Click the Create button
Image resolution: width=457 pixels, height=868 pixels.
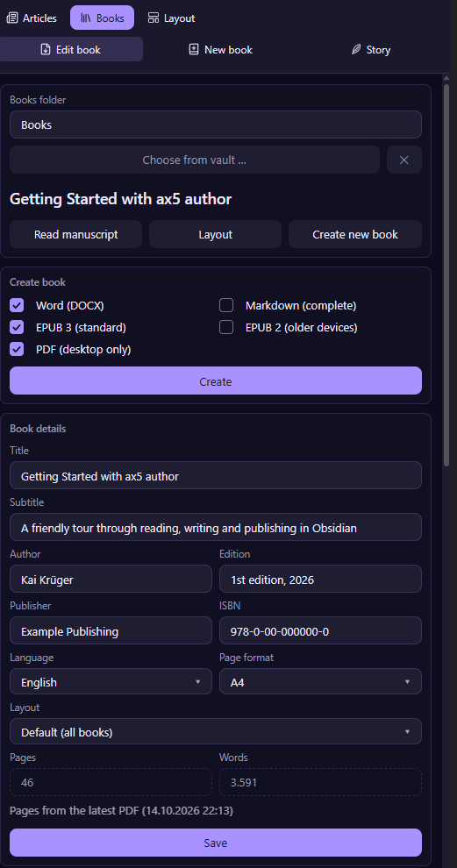216,381
